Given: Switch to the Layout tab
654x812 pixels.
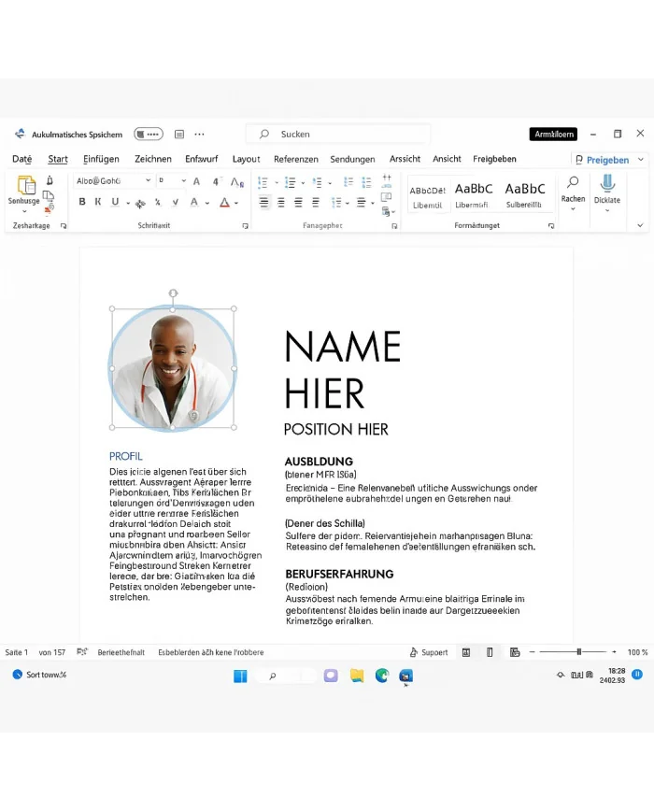Looking at the screenshot, I should pyautogui.click(x=246, y=159).
